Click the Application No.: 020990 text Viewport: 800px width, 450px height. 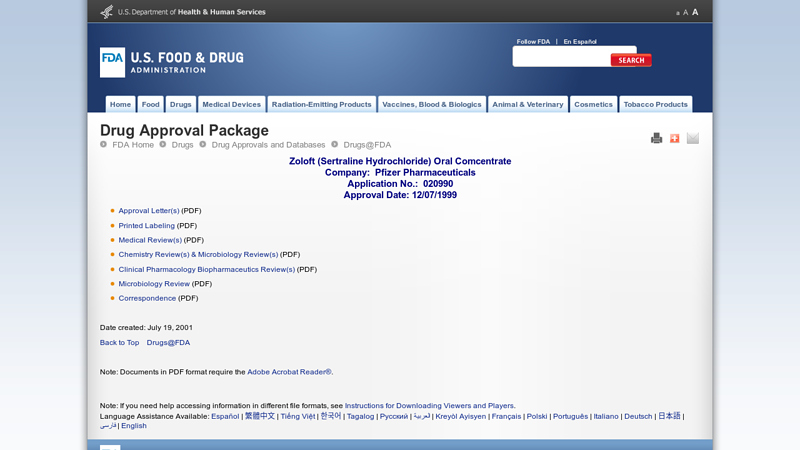click(400, 184)
